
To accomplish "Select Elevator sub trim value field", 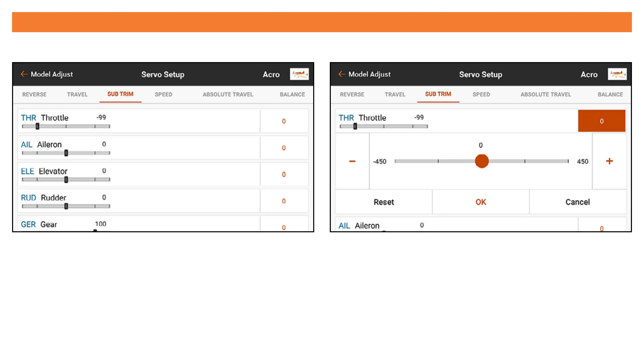I will pos(284,174).
